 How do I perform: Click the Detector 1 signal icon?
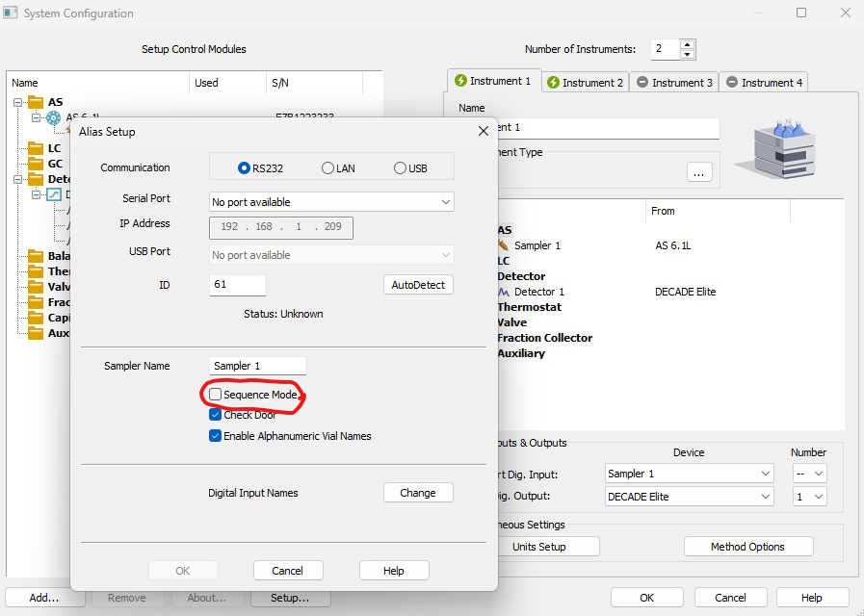504,292
